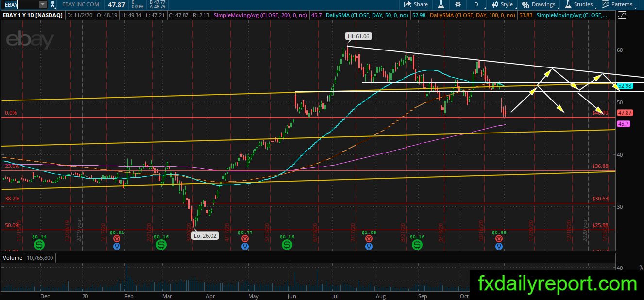Click the Apr label on time axis
Image resolution: width=644 pixels, height=300 pixels.
pos(210,296)
